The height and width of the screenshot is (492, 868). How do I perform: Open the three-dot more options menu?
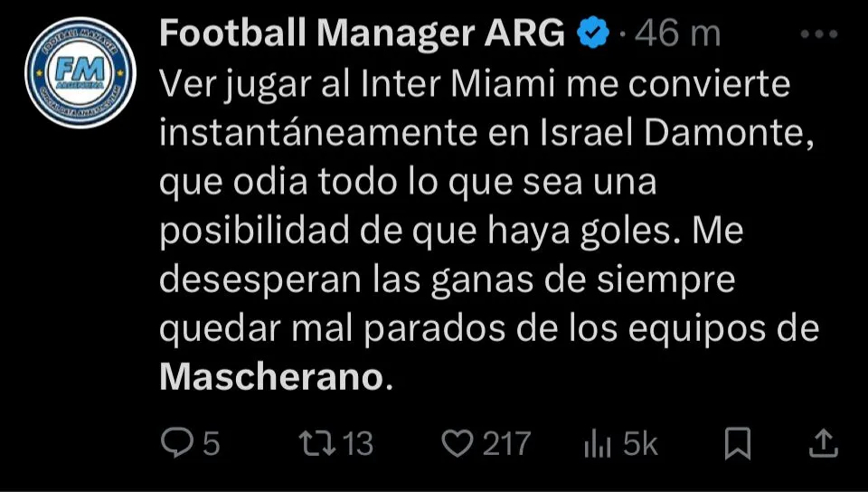point(819,34)
